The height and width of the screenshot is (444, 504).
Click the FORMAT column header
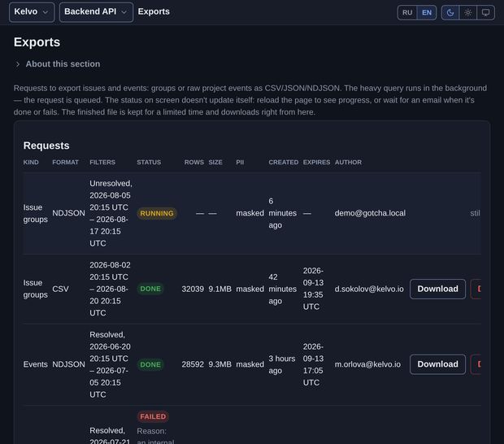pyautogui.click(x=65, y=162)
